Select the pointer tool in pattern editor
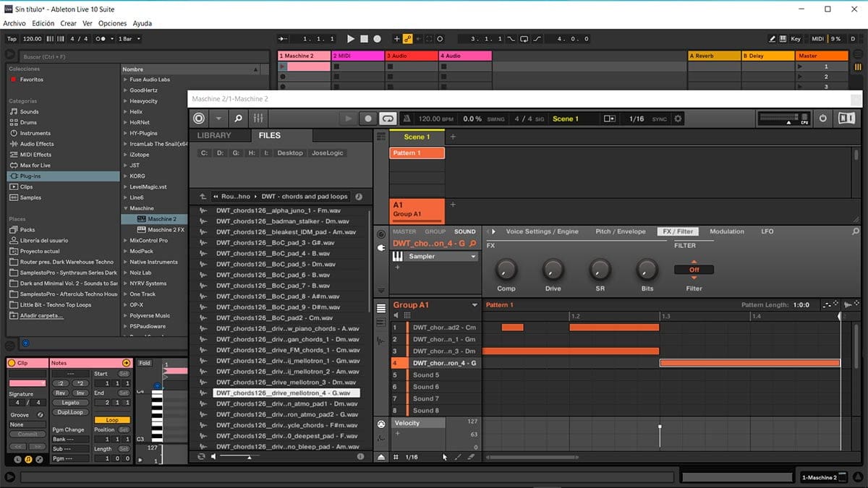The image size is (868, 488). pyautogui.click(x=445, y=457)
